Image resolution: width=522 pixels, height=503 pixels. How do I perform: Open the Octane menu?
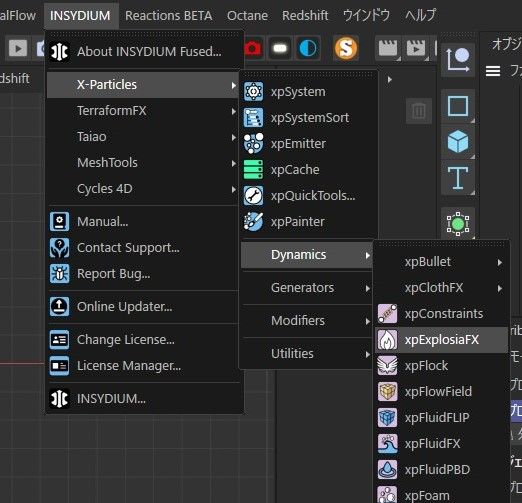click(x=247, y=15)
